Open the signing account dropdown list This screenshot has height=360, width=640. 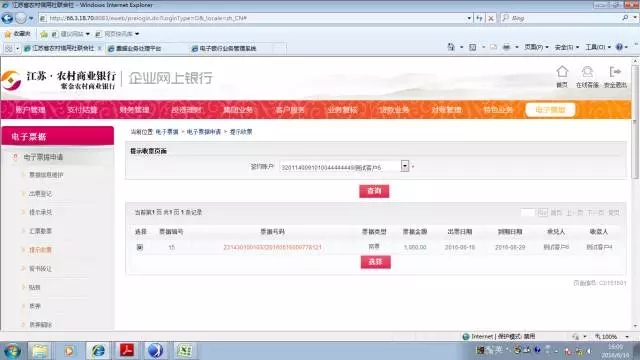tap(405, 166)
